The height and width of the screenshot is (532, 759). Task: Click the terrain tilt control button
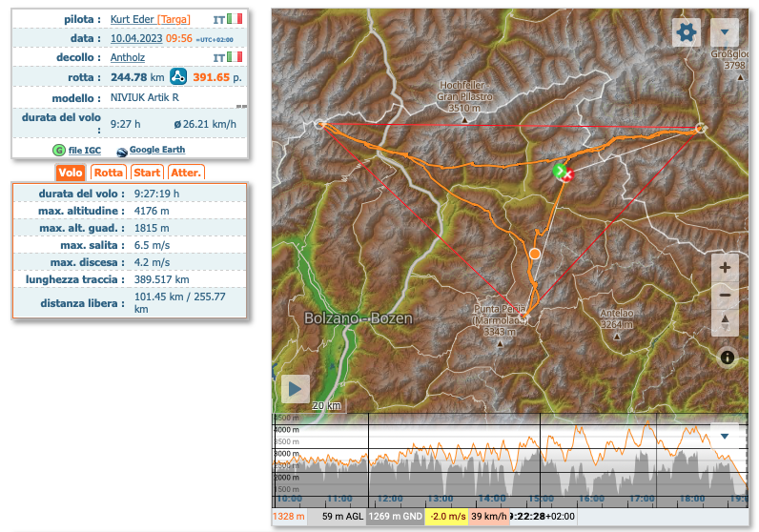pyautogui.click(x=725, y=321)
